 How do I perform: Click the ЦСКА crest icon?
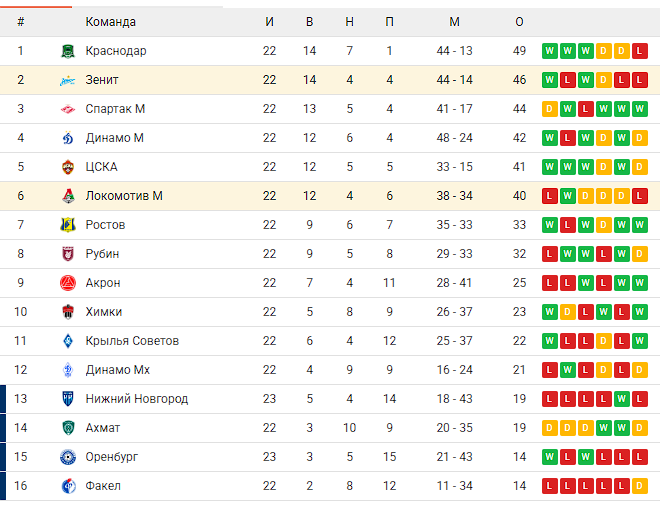[x=68, y=167]
